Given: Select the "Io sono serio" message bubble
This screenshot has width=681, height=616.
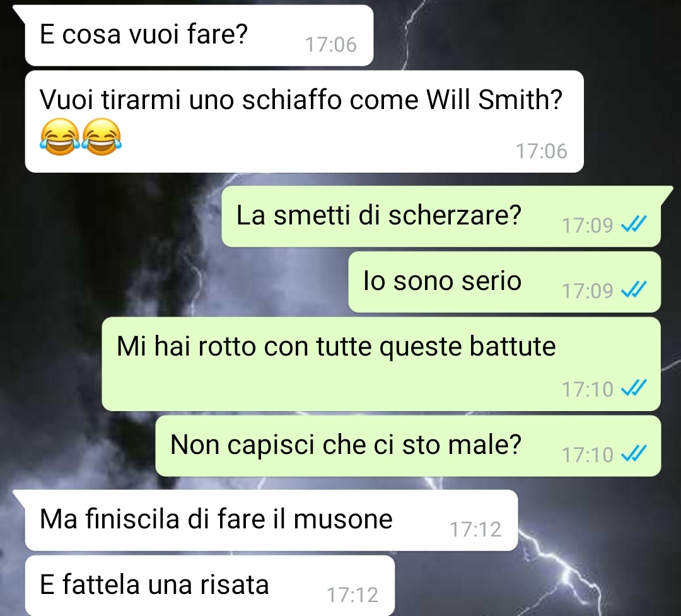Looking at the screenshot, I should tap(504, 282).
